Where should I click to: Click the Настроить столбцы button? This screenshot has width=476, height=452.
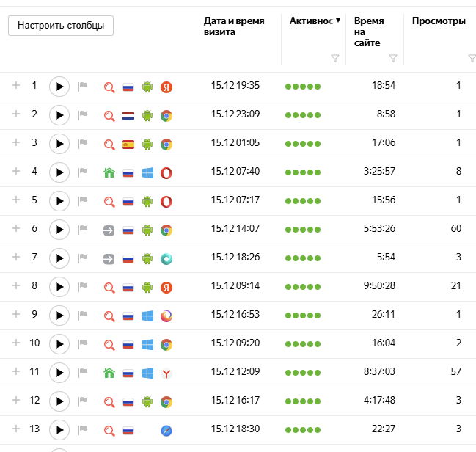[61, 26]
